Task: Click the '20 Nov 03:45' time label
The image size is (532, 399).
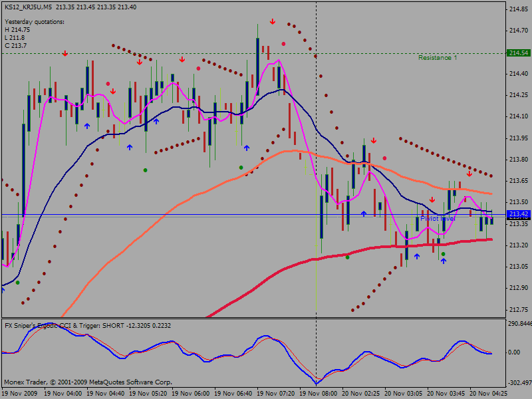Action: coord(446,394)
